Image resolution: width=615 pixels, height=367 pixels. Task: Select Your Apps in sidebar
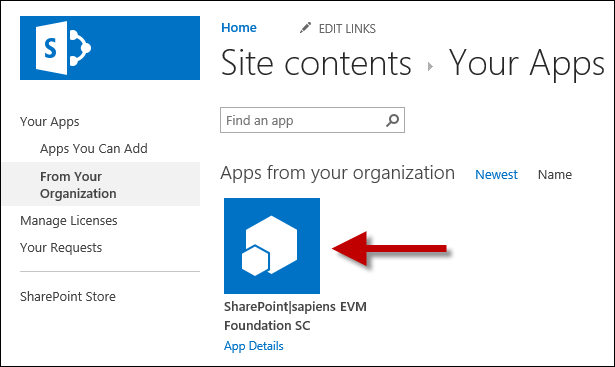(50, 122)
